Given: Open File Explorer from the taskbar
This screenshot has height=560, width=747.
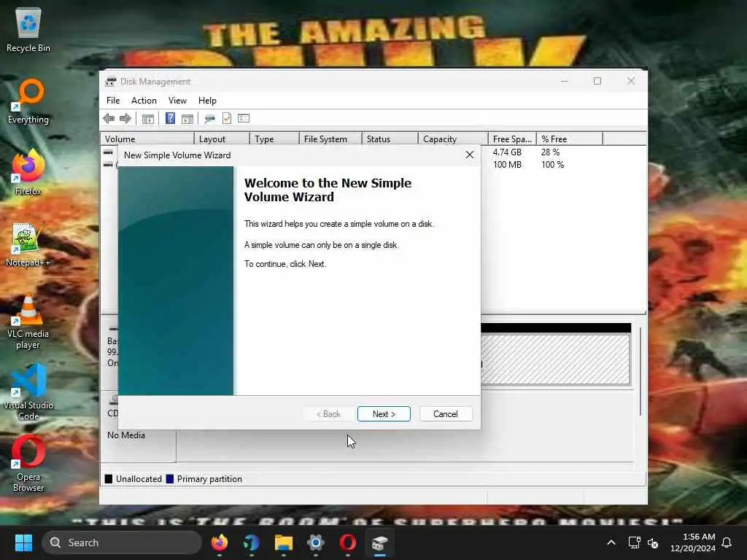Looking at the screenshot, I should tap(284, 542).
